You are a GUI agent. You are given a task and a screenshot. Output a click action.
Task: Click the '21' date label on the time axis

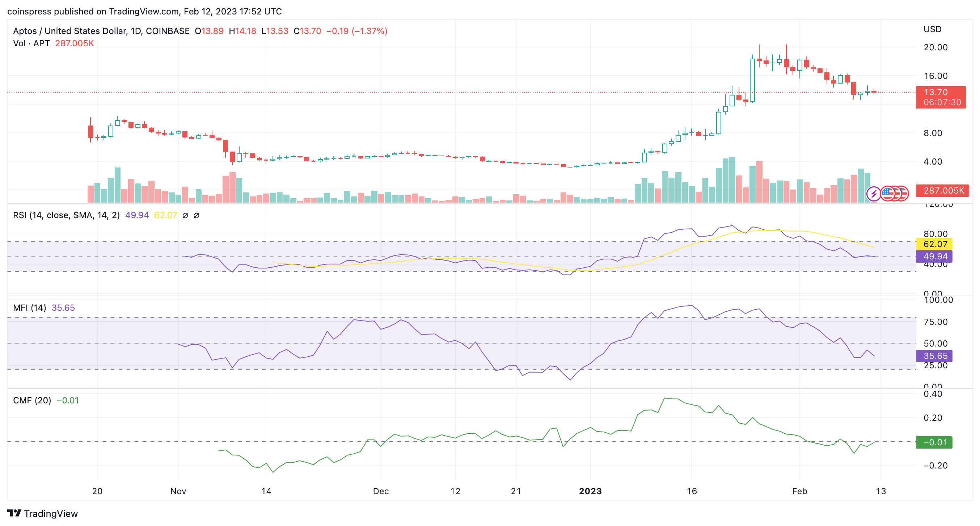(516, 491)
